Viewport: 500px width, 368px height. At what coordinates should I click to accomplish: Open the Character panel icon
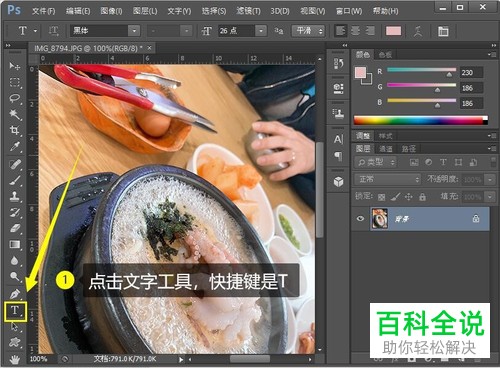338,139
